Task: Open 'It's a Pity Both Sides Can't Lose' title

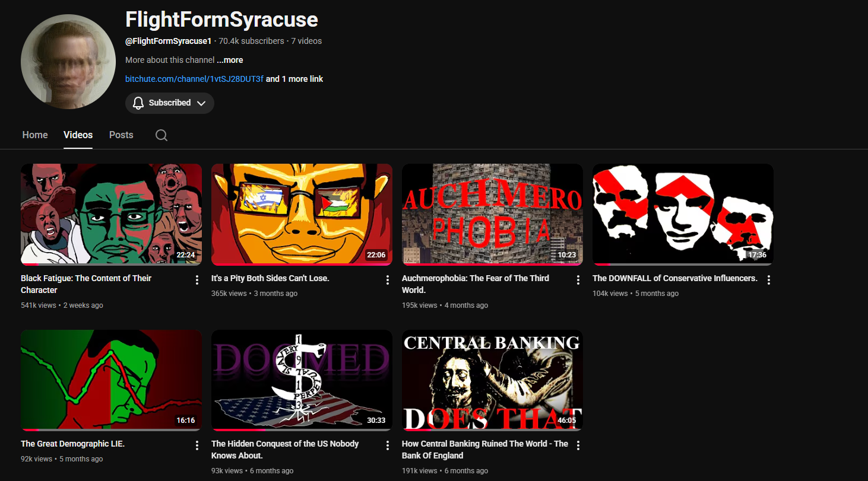Action: click(270, 278)
